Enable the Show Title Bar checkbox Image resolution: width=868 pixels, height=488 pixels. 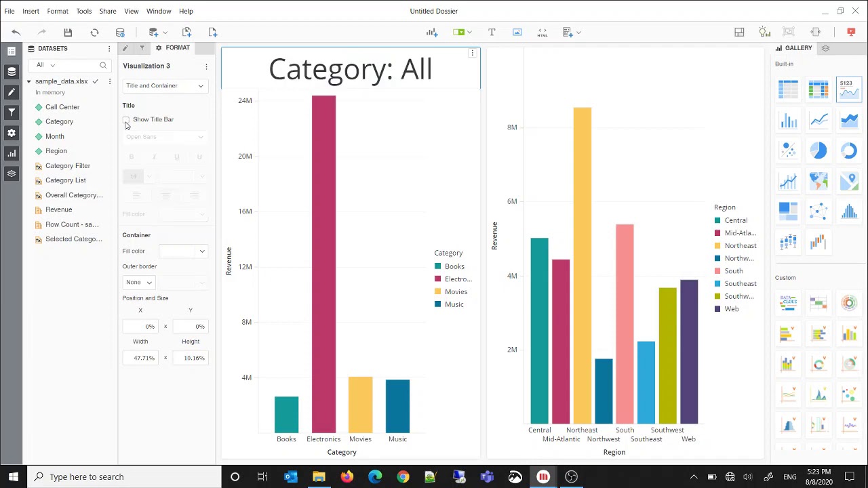point(126,120)
